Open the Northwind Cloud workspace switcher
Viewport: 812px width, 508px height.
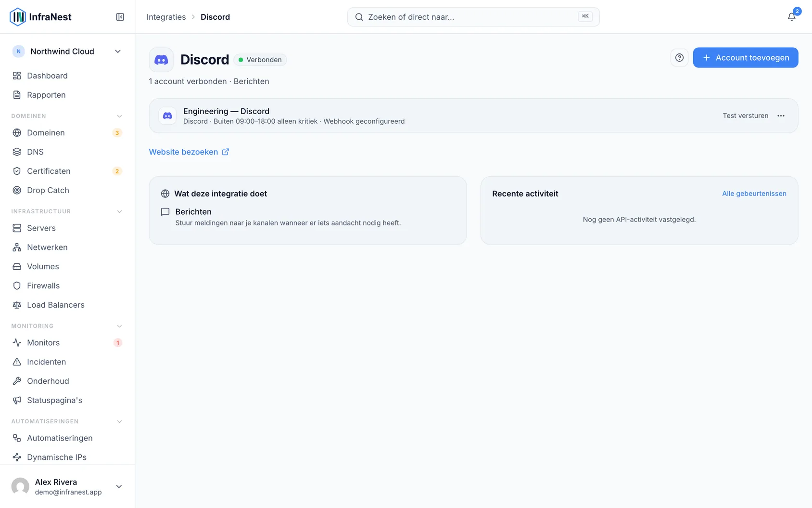tap(67, 52)
